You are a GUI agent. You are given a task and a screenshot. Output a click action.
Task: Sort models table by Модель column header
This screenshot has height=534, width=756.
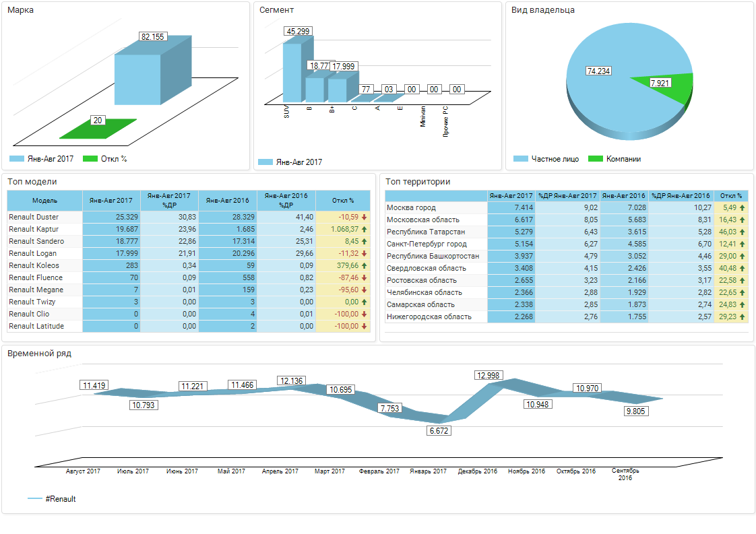(x=45, y=201)
